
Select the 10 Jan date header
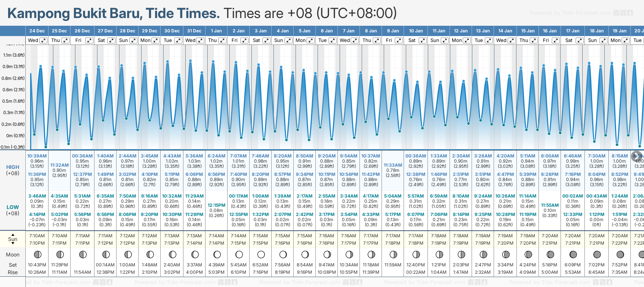click(x=416, y=31)
